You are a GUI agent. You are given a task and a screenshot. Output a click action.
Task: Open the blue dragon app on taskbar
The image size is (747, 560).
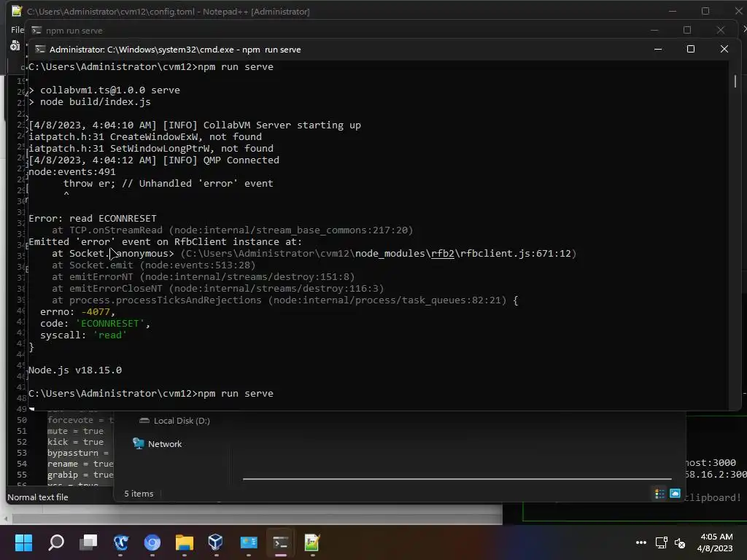tap(120, 542)
